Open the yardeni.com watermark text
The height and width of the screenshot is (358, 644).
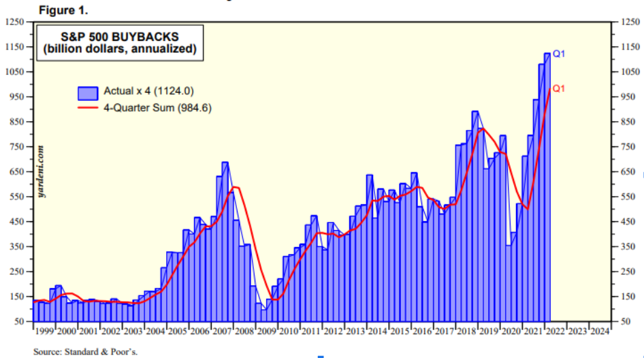point(42,171)
